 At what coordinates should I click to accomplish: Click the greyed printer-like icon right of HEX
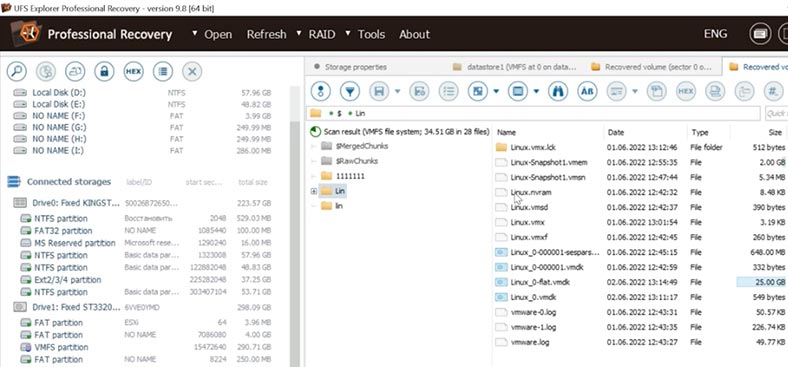pos(715,91)
